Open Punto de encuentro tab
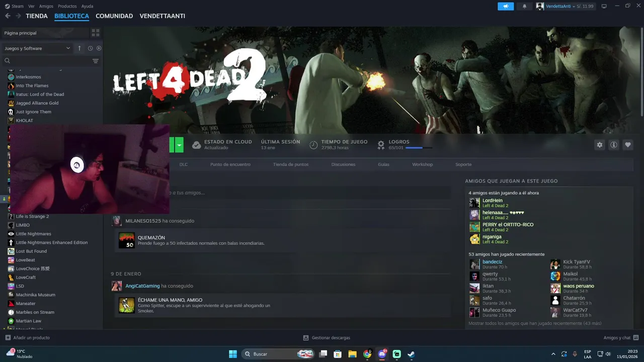644x362 pixels. click(x=230, y=164)
